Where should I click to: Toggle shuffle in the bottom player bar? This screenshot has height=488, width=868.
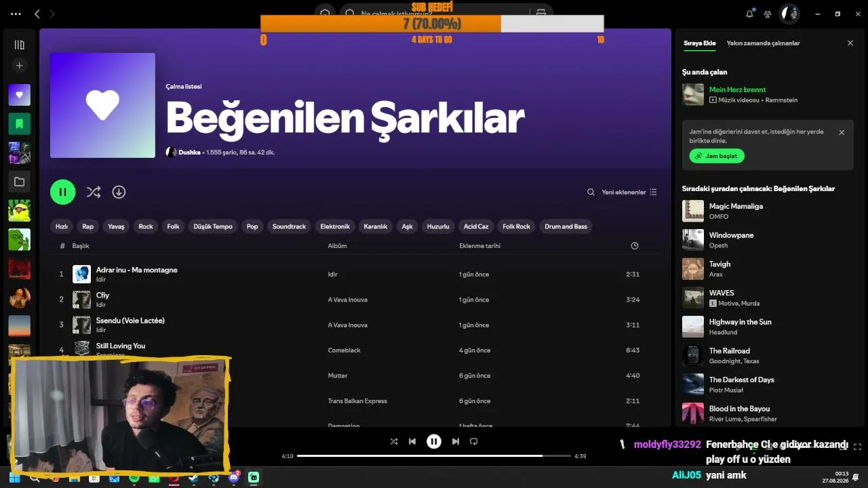click(x=394, y=441)
